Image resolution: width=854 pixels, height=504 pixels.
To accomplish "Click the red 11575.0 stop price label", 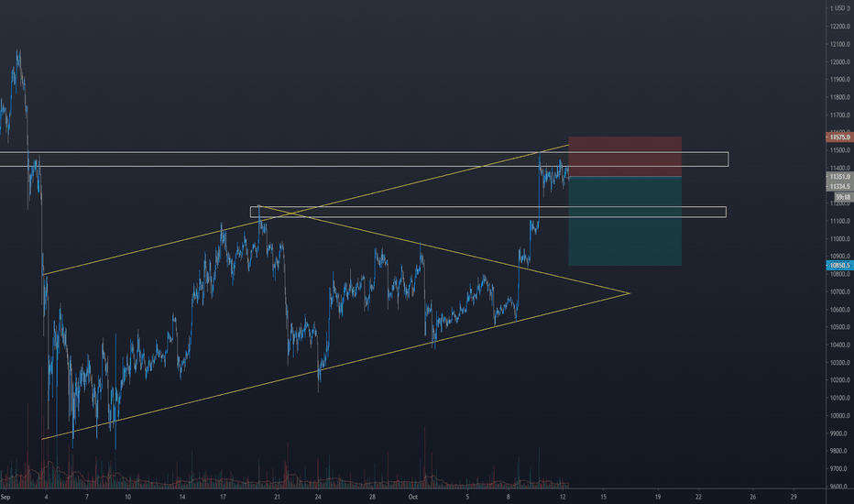I will (840, 137).
